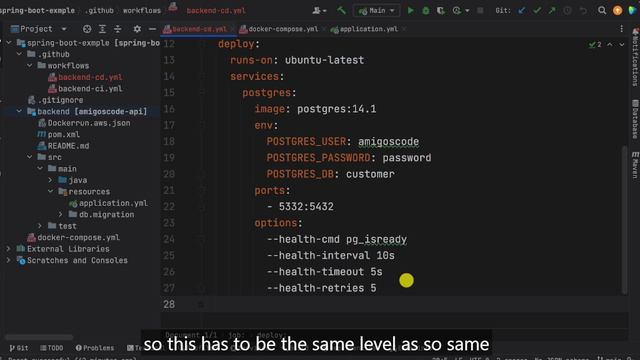Click the 'amigoscode' value on line 18

pyautogui.click(x=388, y=142)
